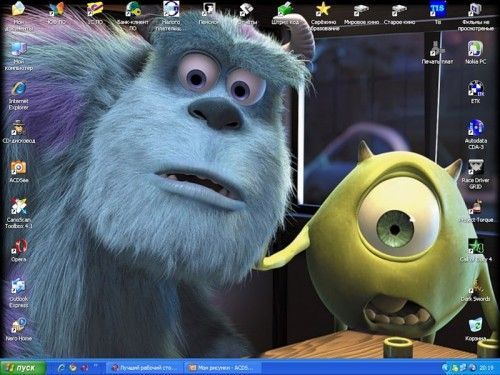Select the ETK desktop shortcut
Viewport: 500px width, 375px height.
476,92
